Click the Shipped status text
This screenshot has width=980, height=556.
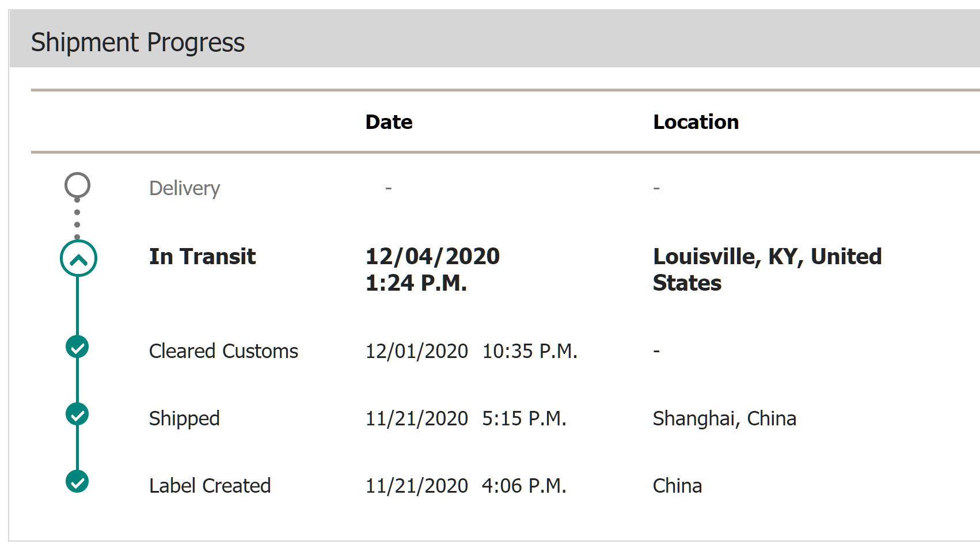[184, 419]
